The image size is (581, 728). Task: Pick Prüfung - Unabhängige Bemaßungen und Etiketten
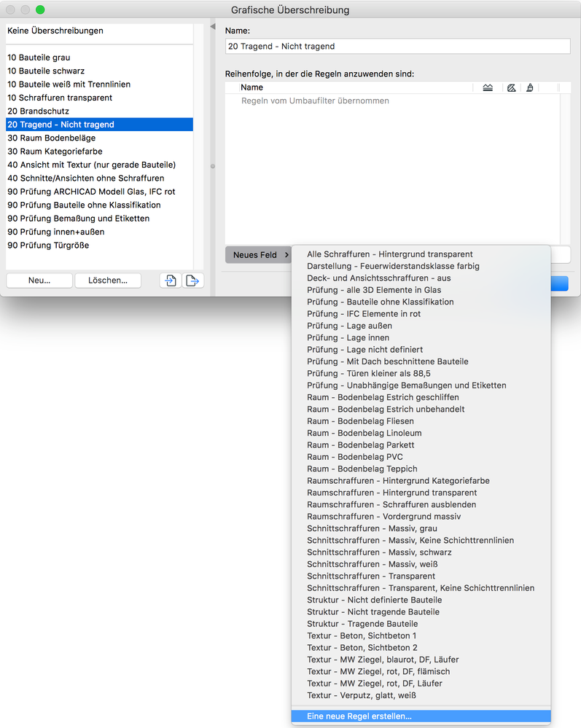coord(406,385)
